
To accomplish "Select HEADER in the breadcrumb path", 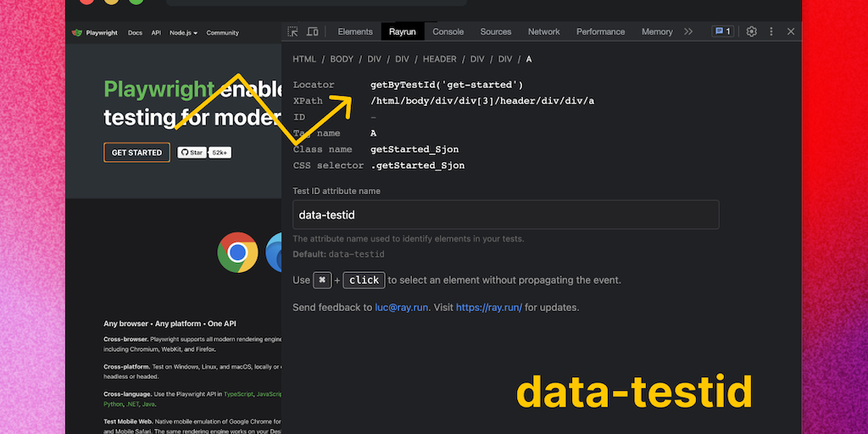I will (x=440, y=59).
